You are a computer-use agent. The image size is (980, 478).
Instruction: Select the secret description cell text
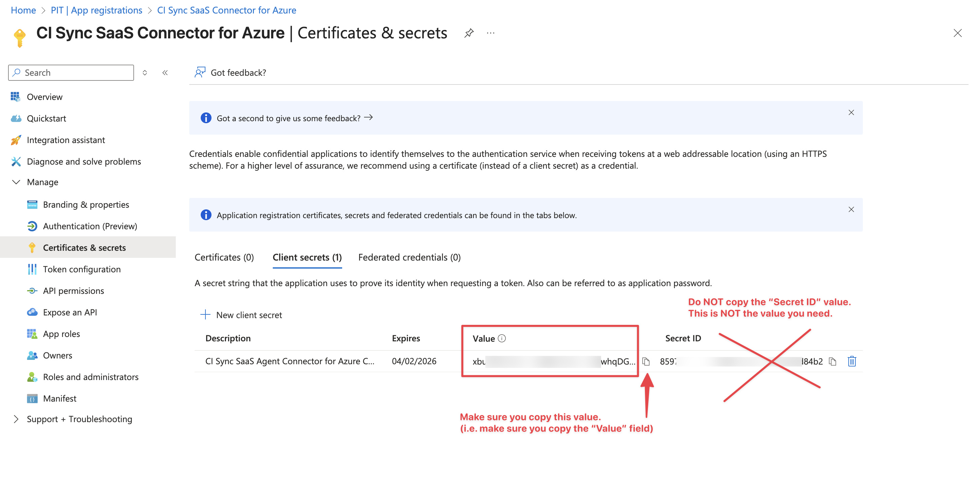click(x=290, y=361)
